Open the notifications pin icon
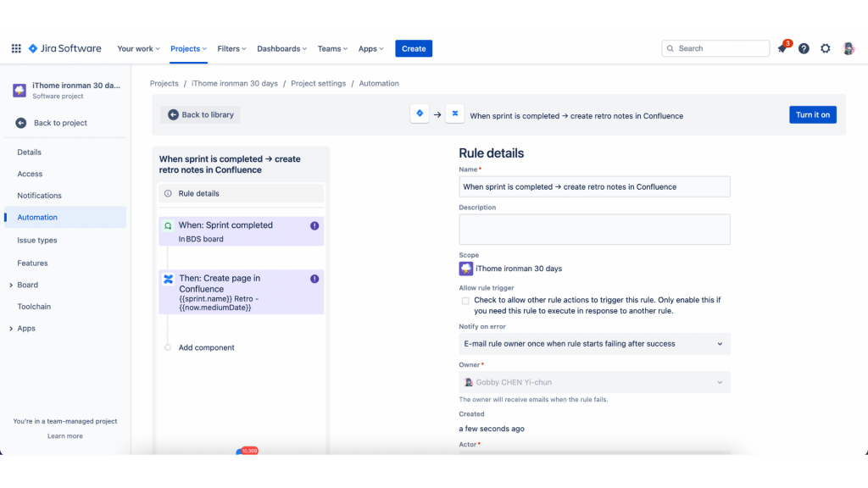Viewport: 868px width, 488px height. [782, 48]
